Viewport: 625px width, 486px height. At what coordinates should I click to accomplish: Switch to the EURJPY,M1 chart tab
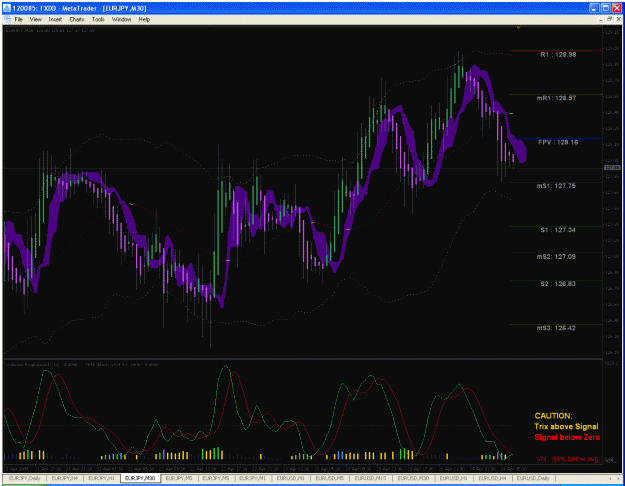252,478
